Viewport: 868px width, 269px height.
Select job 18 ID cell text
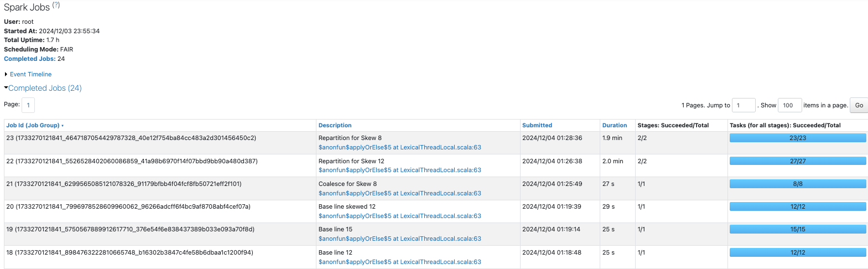(129, 252)
